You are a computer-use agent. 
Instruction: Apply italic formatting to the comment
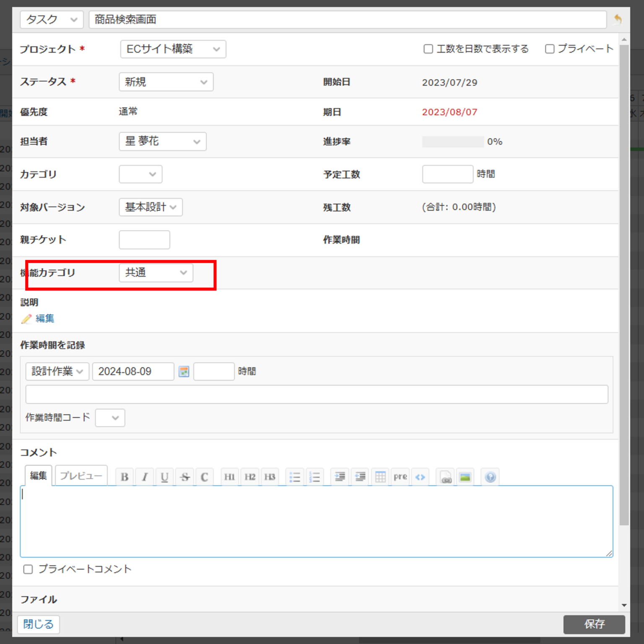click(x=144, y=477)
